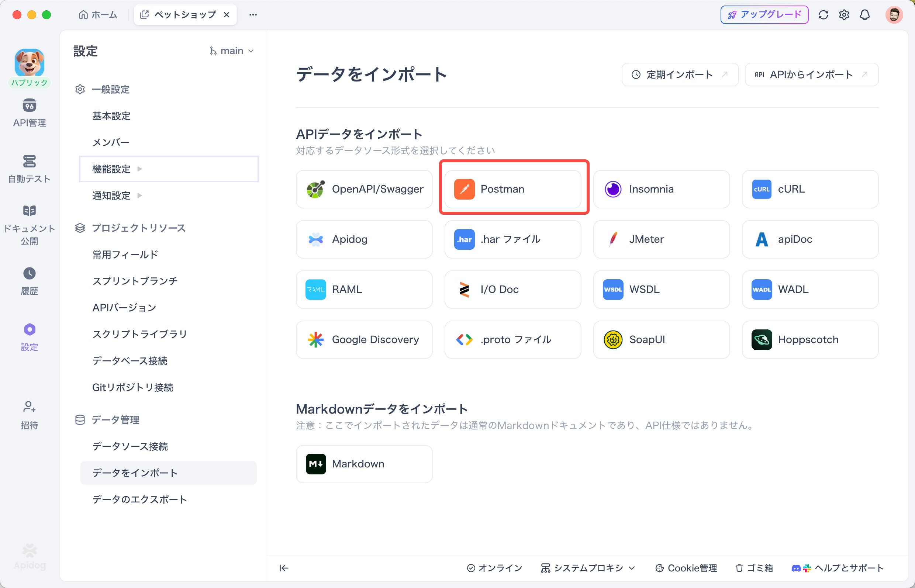Click the pet shop project avatar
The height and width of the screenshot is (588, 915).
[30, 63]
